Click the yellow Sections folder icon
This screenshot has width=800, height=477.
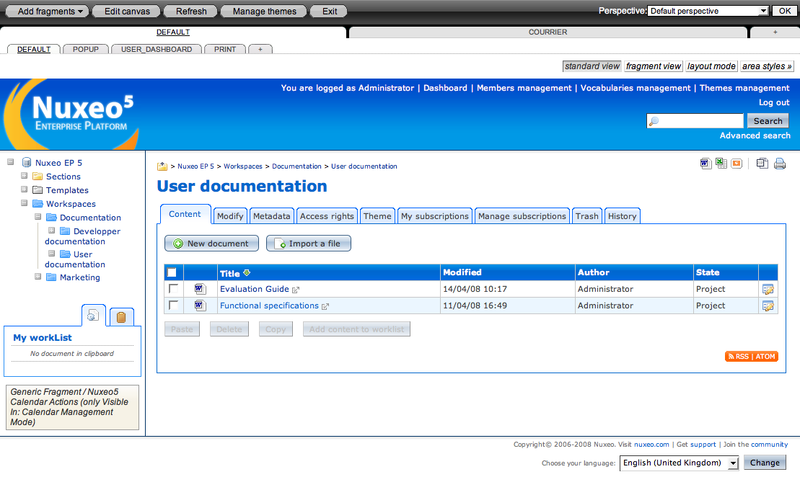pos(37,177)
